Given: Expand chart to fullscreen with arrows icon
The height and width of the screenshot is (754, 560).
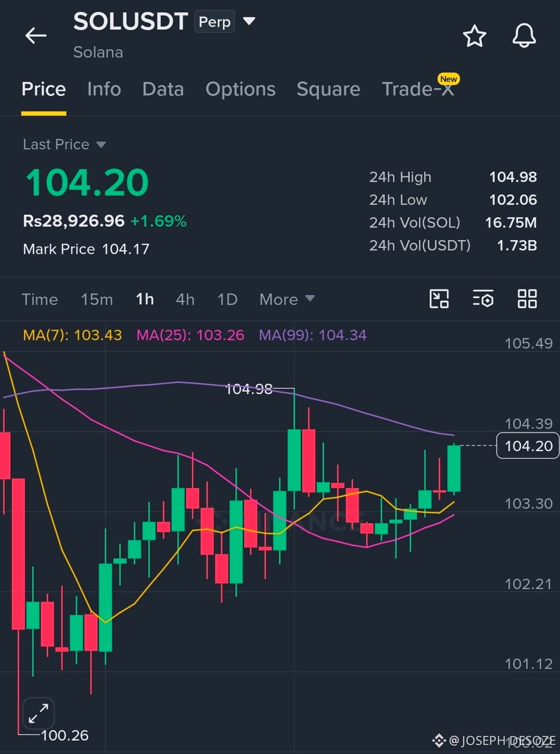Looking at the screenshot, I should [x=38, y=714].
